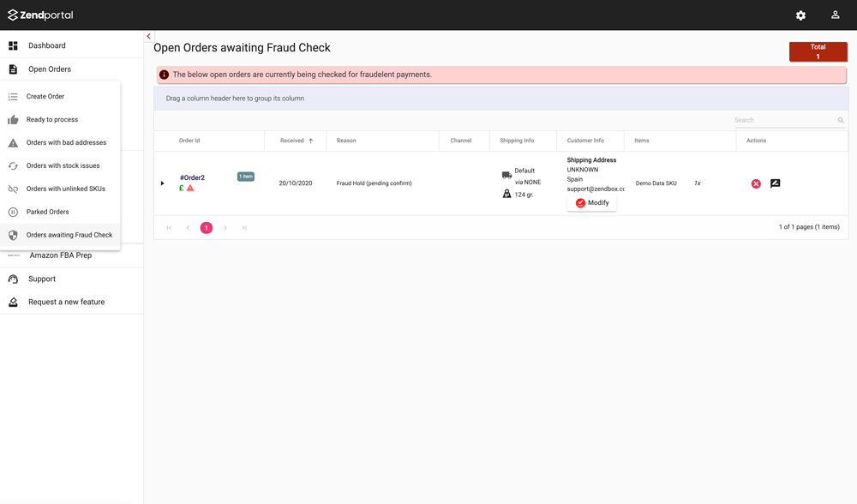
Task: Open the Dashboard menu item
Action: [46, 45]
